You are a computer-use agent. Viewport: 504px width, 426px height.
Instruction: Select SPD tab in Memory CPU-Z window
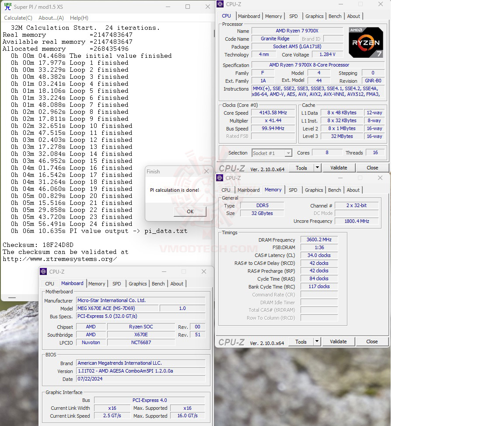tap(293, 190)
